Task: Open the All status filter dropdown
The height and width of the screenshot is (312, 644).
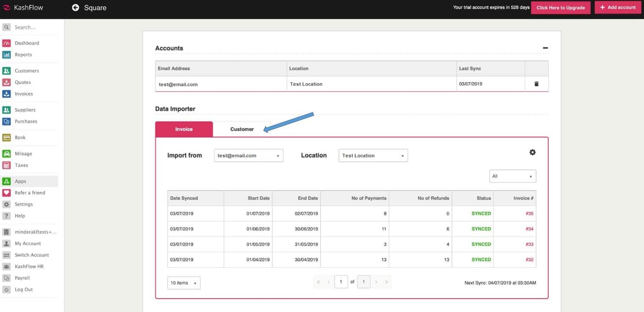Action: (x=512, y=177)
